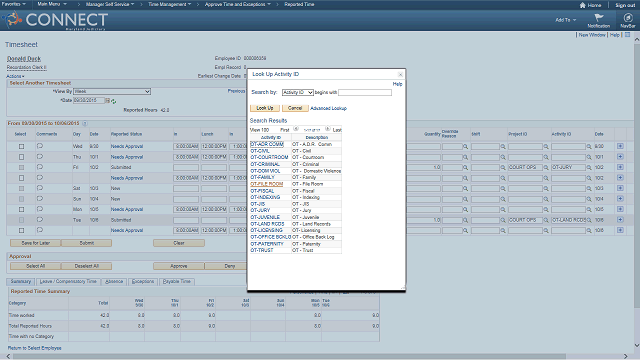
Task: Click the Approve button
Action: 179,266
